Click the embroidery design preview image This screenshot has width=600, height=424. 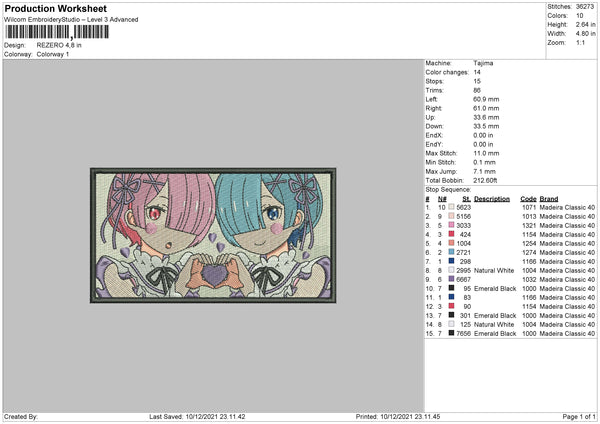213,235
